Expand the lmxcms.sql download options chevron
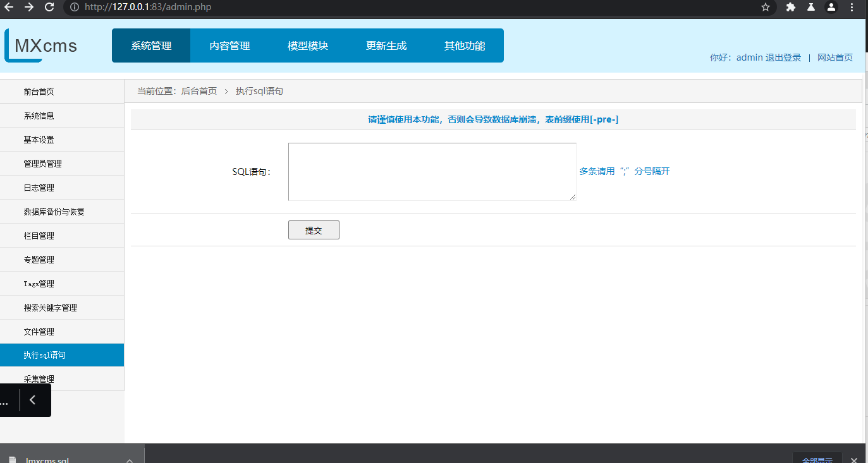 130,460
